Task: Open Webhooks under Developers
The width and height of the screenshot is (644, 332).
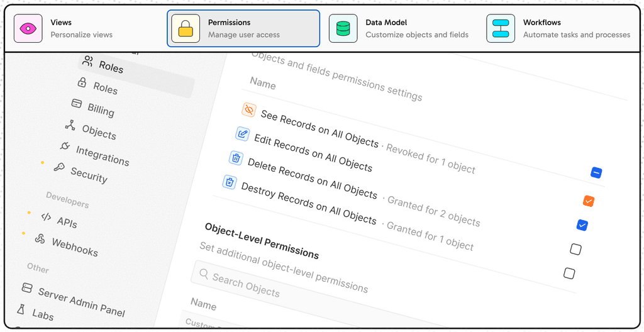Action: [75, 247]
